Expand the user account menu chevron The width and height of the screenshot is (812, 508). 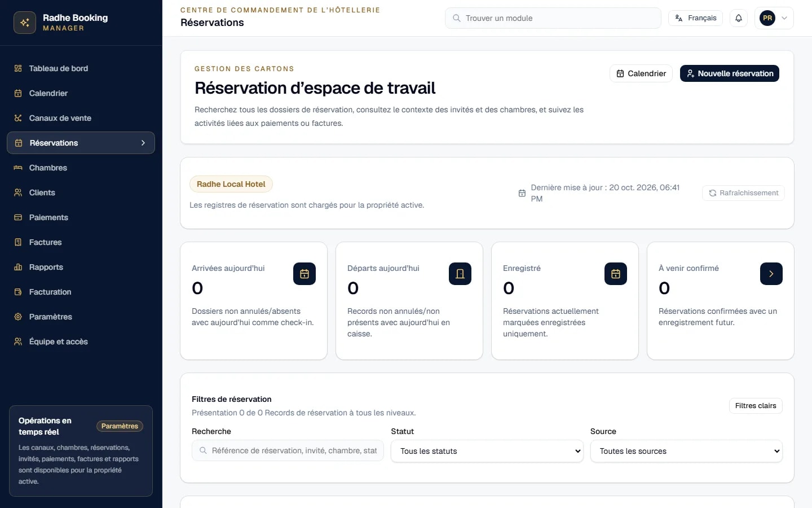[x=784, y=18]
